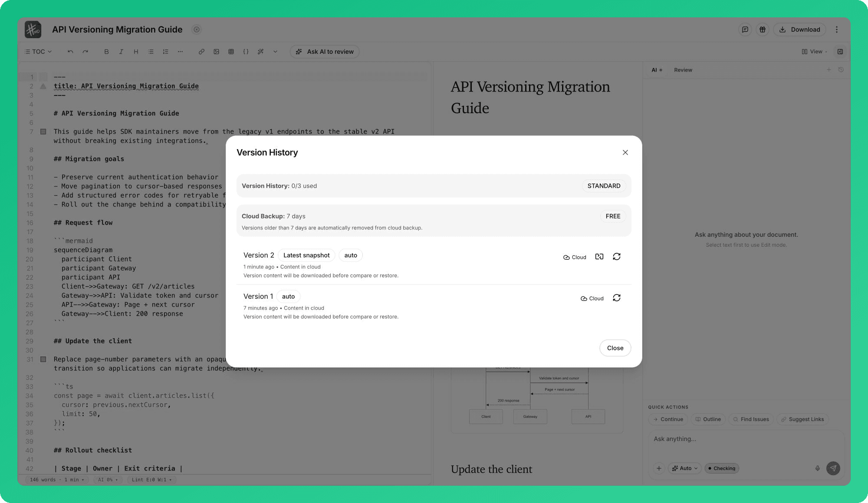Image resolution: width=868 pixels, height=503 pixels.
Task: Click the Continue quick action
Action: (668, 419)
